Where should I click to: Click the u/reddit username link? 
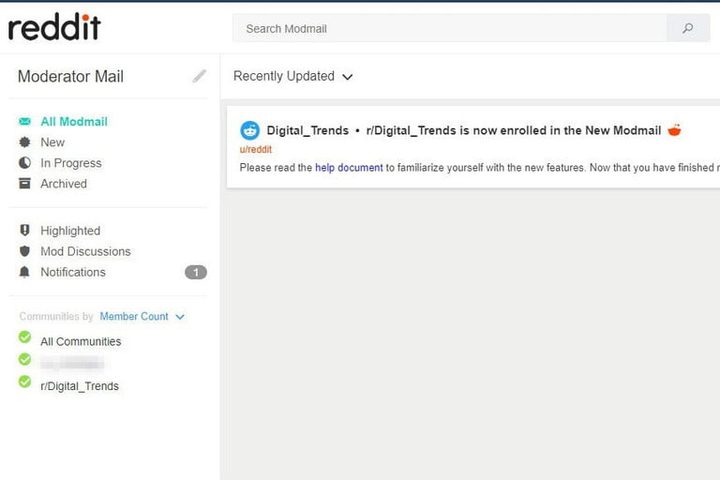pyautogui.click(x=255, y=150)
